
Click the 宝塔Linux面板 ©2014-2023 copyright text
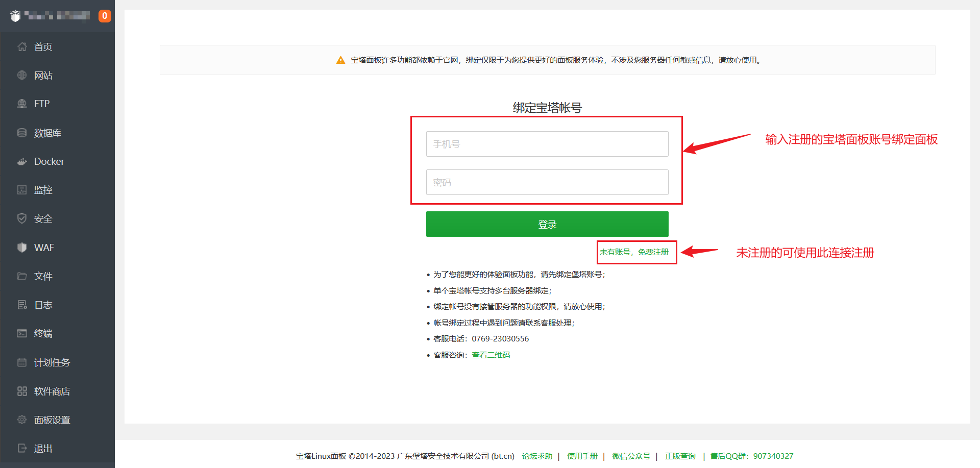[x=405, y=456]
